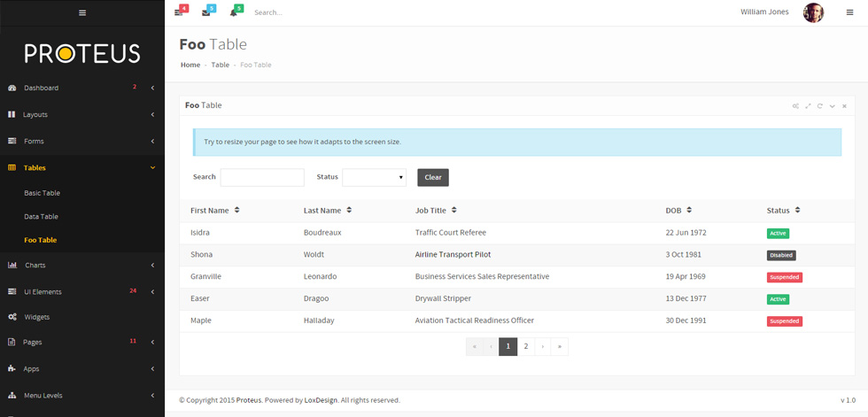868x417 pixels.
Task: Click Isidra row's Active badge
Action: [778, 234]
